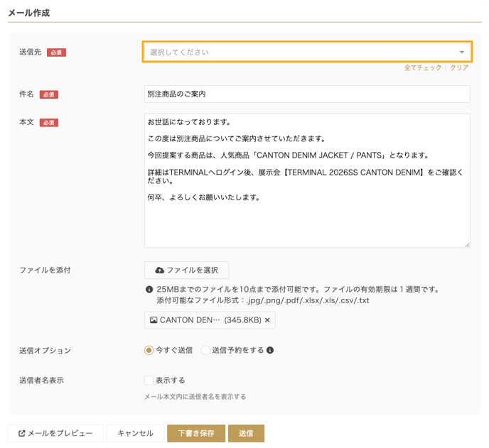Click the dropdown arrow in 送信先 field
The image size is (489, 448).
click(x=461, y=52)
